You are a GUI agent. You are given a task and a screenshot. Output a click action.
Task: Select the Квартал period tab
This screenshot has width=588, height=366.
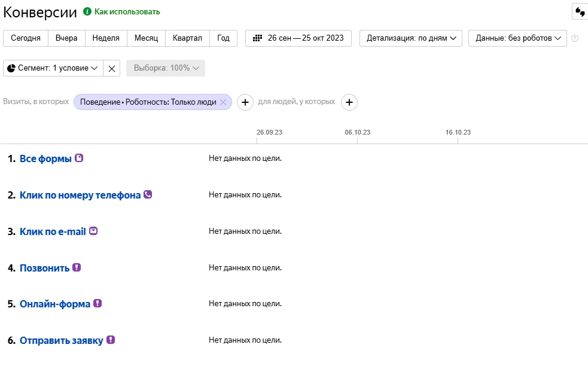pos(187,38)
